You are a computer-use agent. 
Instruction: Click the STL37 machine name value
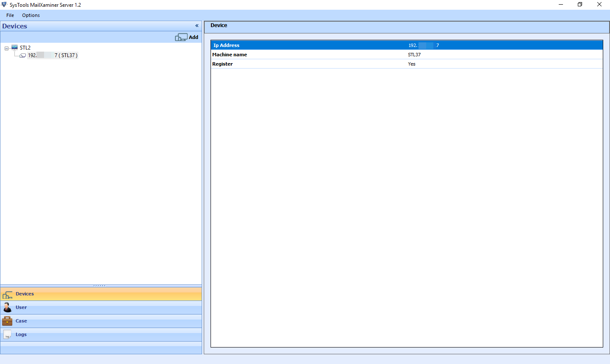[414, 55]
